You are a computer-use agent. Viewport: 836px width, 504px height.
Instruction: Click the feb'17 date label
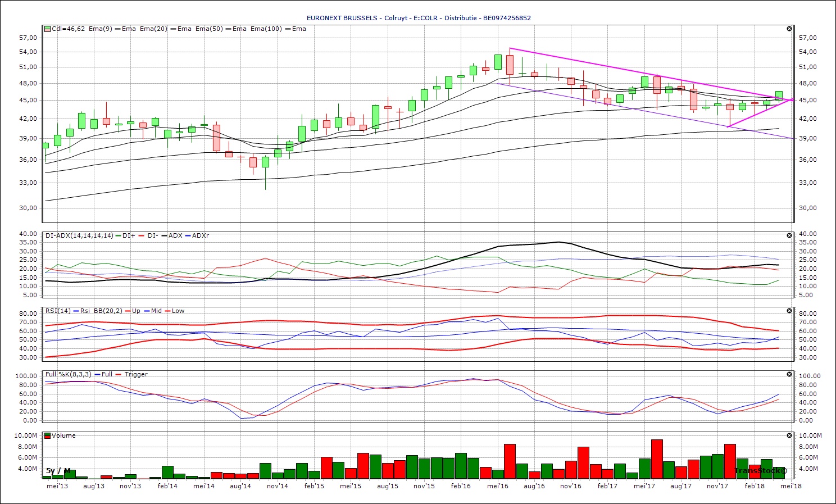(608, 486)
